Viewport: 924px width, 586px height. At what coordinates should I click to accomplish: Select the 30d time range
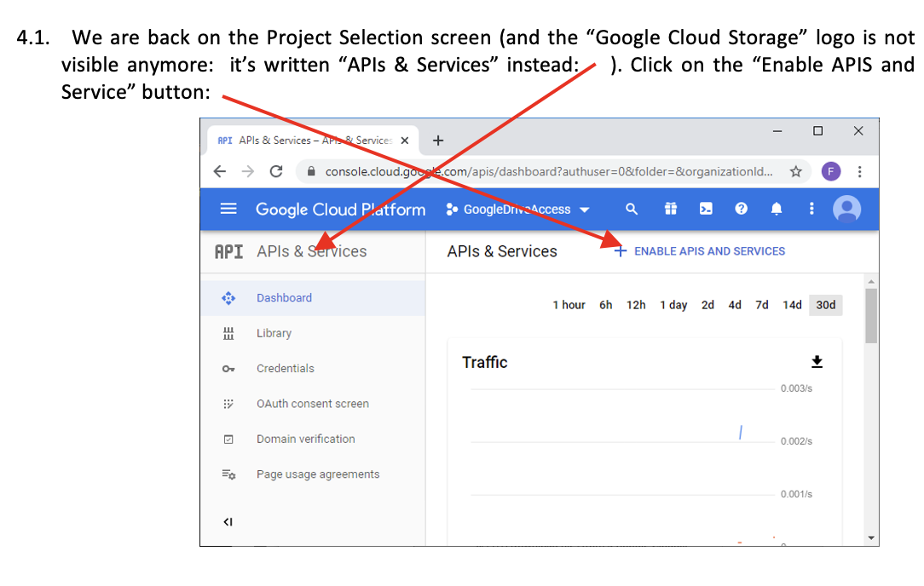(825, 305)
